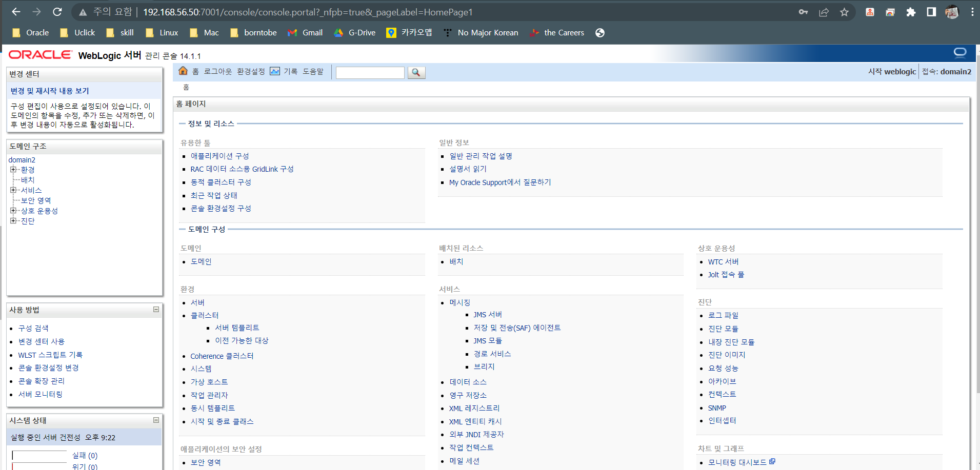980x470 pixels.
Task: Reload the page with the refresh icon
Action: click(57, 12)
